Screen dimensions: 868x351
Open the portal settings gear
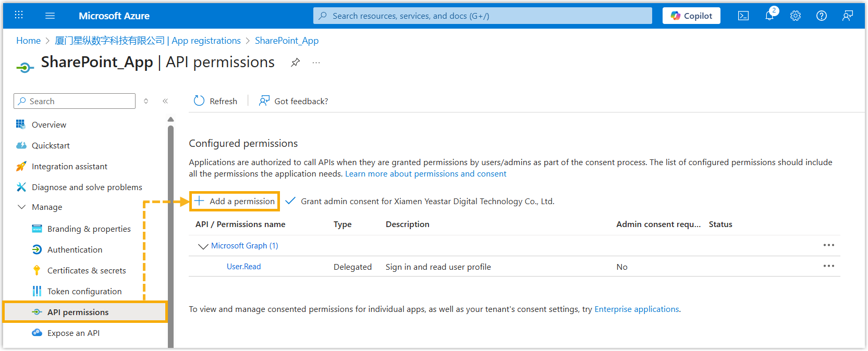795,16
